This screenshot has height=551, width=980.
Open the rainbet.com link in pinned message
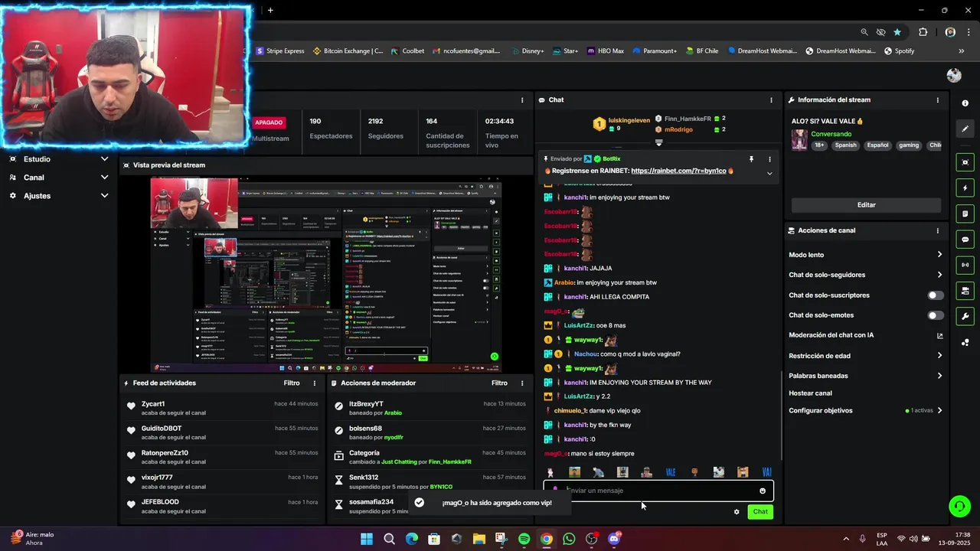pyautogui.click(x=678, y=171)
